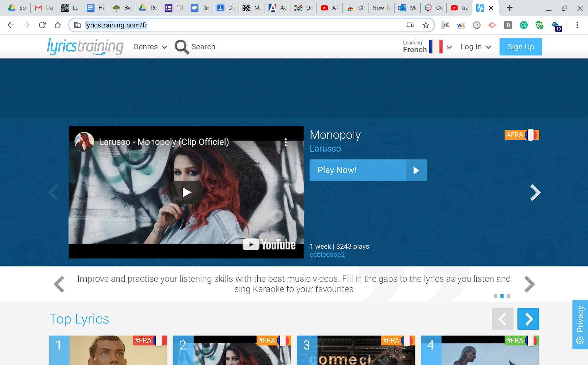Click the Sign Up button
This screenshot has height=365, width=588.
[x=520, y=47]
